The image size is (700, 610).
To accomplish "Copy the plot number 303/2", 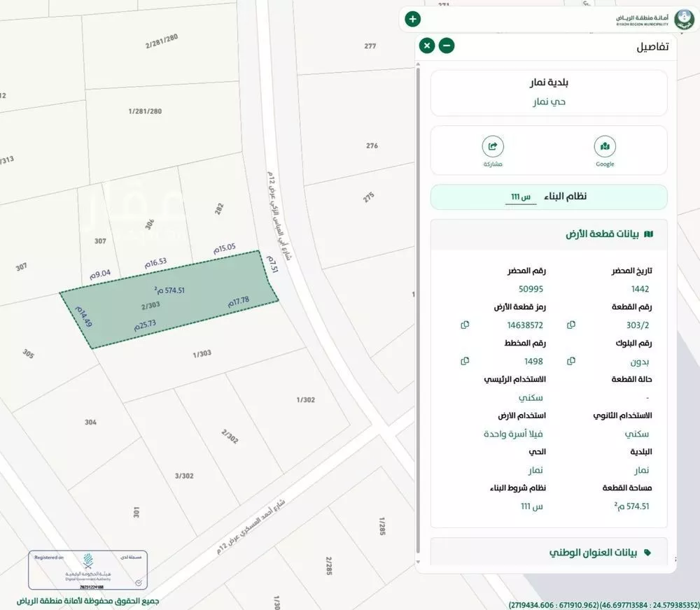I will tap(570, 325).
